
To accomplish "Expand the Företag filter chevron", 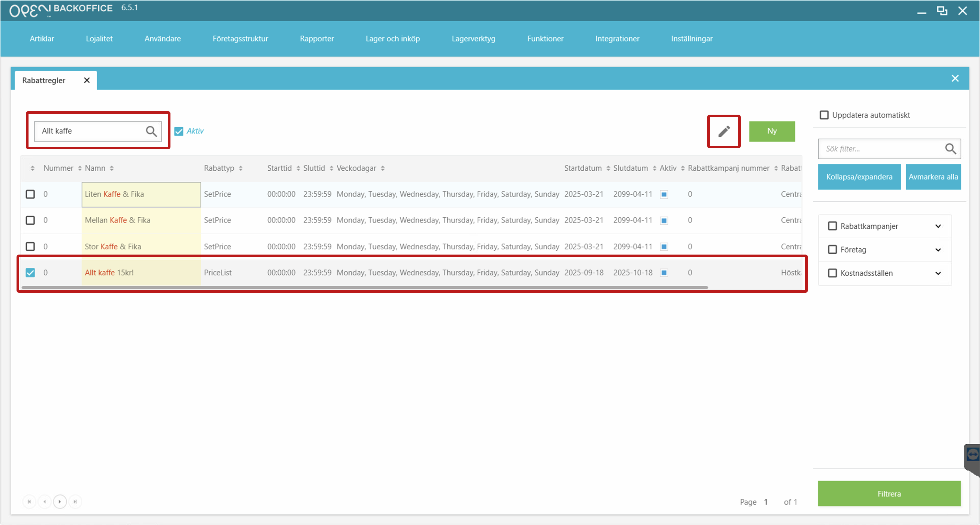I will pos(938,250).
